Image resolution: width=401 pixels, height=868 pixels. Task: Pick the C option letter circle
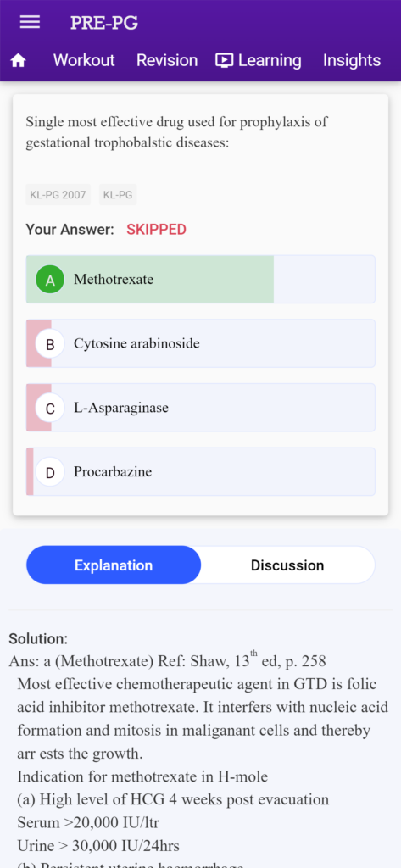[50, 408]
